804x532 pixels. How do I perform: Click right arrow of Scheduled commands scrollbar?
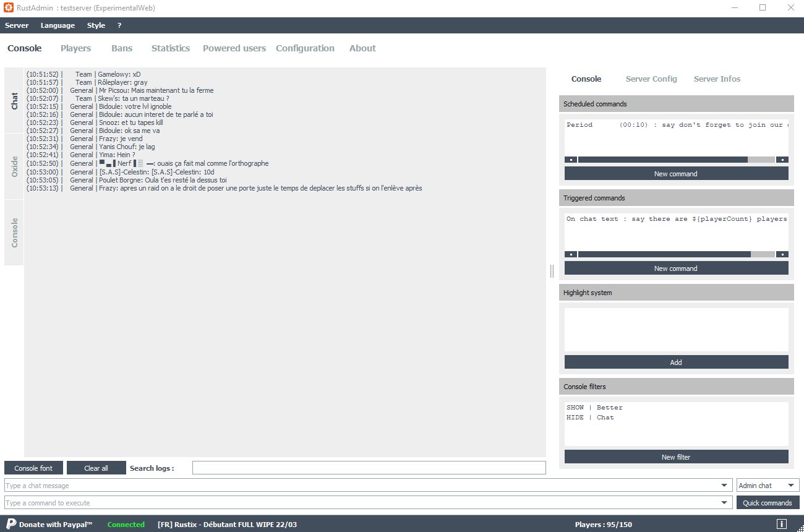[782, 160]
